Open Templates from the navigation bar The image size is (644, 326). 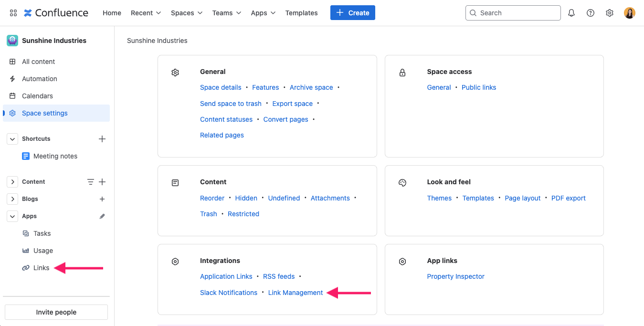click(301, 13)
